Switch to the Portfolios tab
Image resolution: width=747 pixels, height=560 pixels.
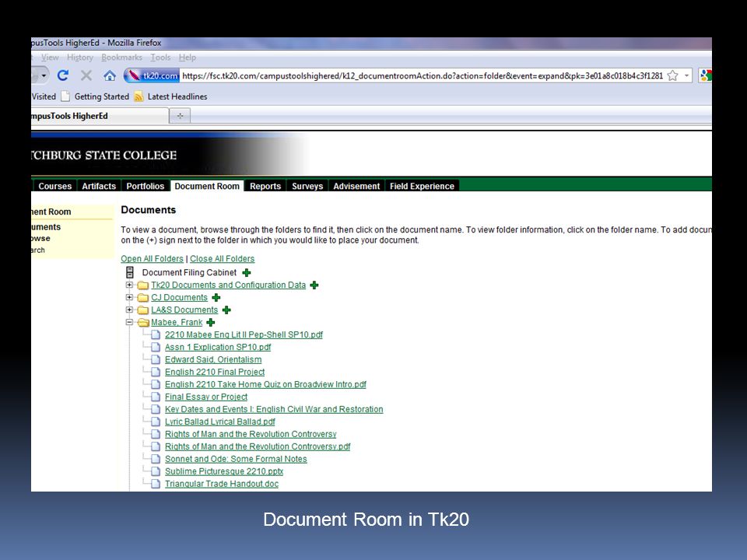(145, 186)
